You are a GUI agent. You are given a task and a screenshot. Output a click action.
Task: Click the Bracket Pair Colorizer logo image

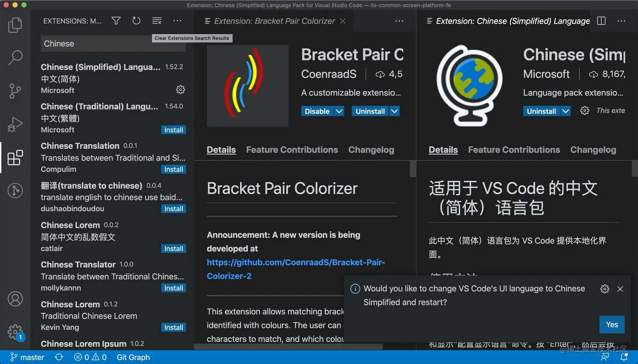[248, 86]
